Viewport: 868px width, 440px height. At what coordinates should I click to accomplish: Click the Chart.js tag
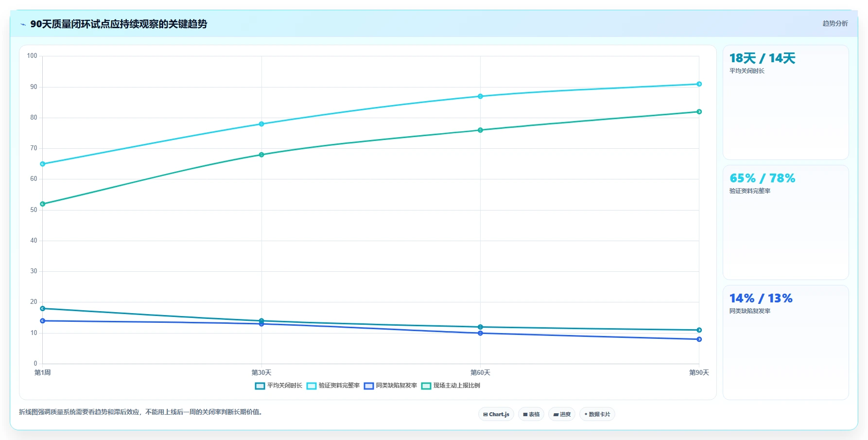click(x=496, y=414)
